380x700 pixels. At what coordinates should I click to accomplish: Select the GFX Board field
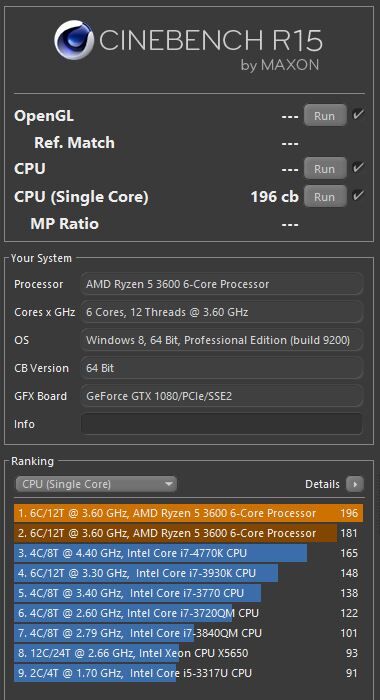pyautogui.click(x=222, y=396)
